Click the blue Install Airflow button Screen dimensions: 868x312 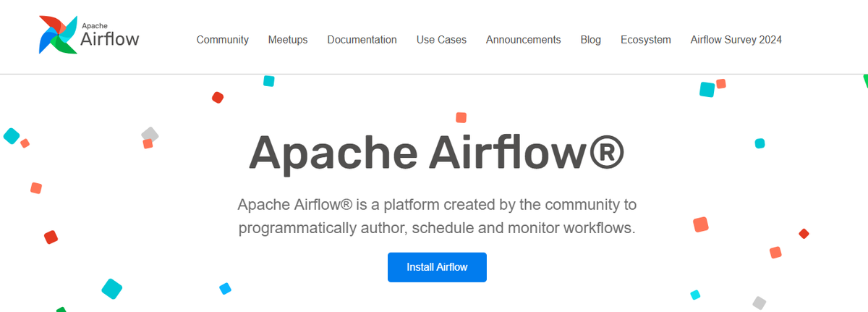tap(437, 267)
